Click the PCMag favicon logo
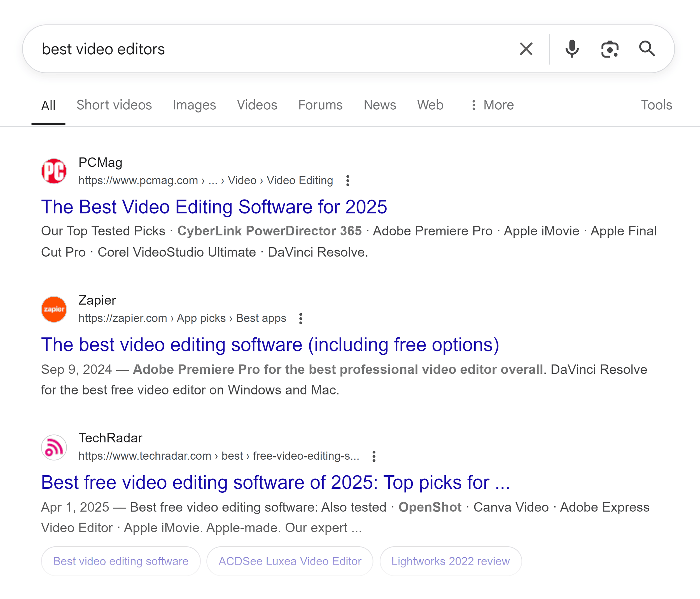 [x=54, y=172]
